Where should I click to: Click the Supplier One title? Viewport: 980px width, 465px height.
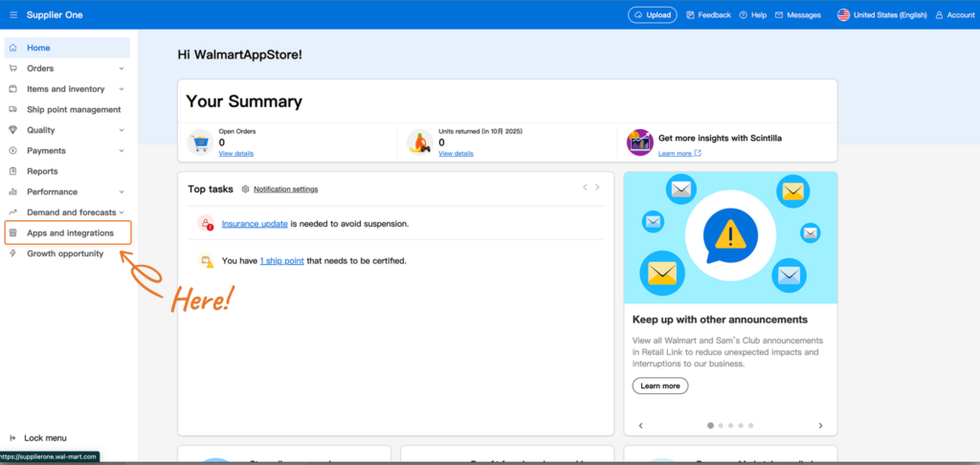coord(55,15)
